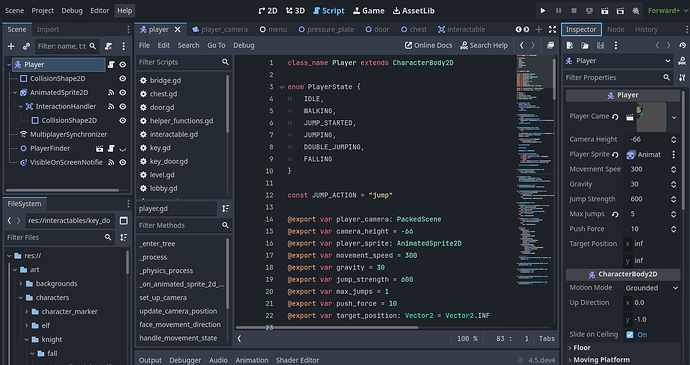
Task: Toggle the scripts panel with the bottom-left arrow
Action: click(x=239, y=339)
